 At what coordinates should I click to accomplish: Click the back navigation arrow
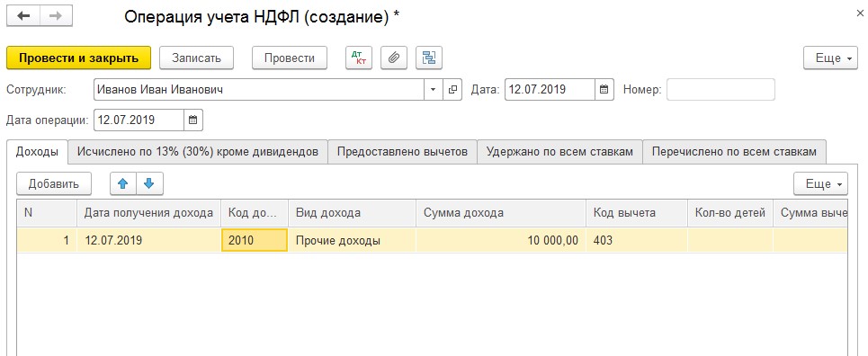coord(23,16)
